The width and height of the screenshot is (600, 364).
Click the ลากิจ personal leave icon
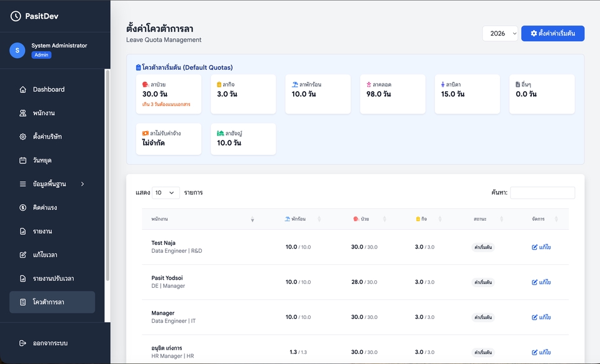coord(219,84)
